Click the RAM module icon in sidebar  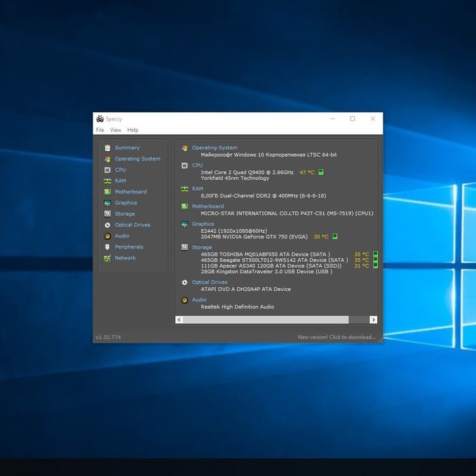(108, 181)
